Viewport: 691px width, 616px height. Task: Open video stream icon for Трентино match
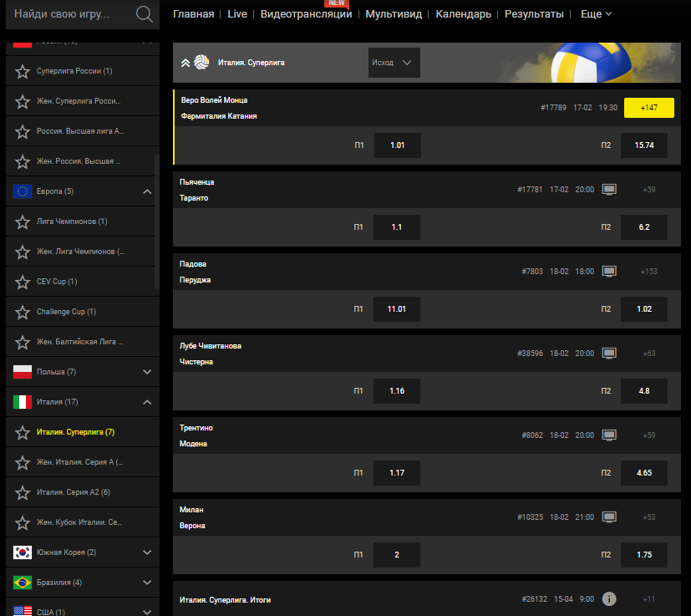tap(609, 435)
